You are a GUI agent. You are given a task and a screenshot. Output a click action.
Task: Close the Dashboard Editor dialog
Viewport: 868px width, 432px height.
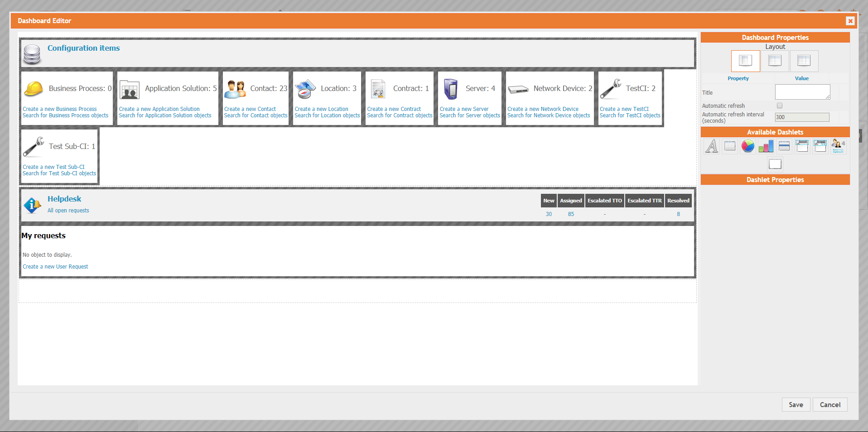(850, 21)
